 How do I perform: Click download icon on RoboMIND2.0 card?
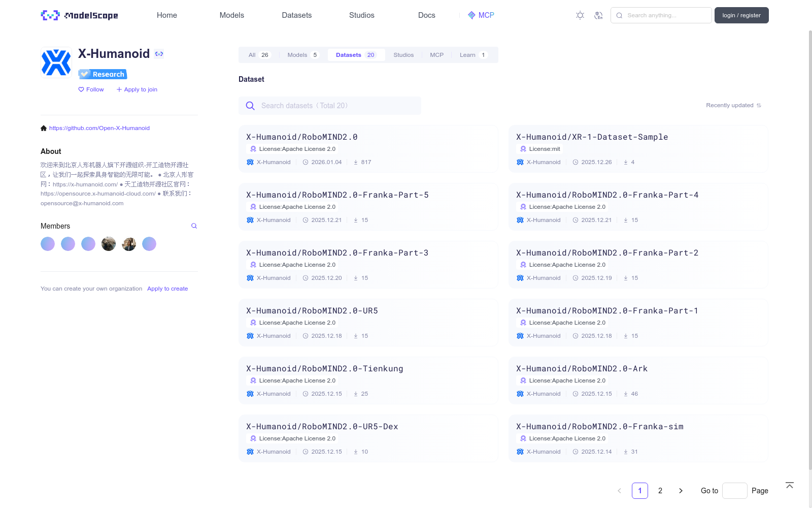coord(356,162)
